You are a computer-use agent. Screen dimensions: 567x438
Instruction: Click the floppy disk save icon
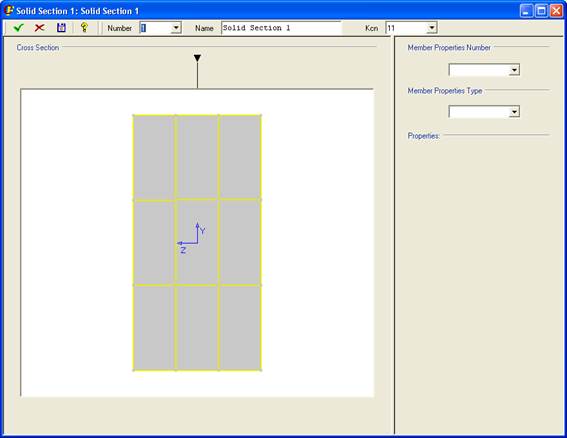click(x=61, y=27)
